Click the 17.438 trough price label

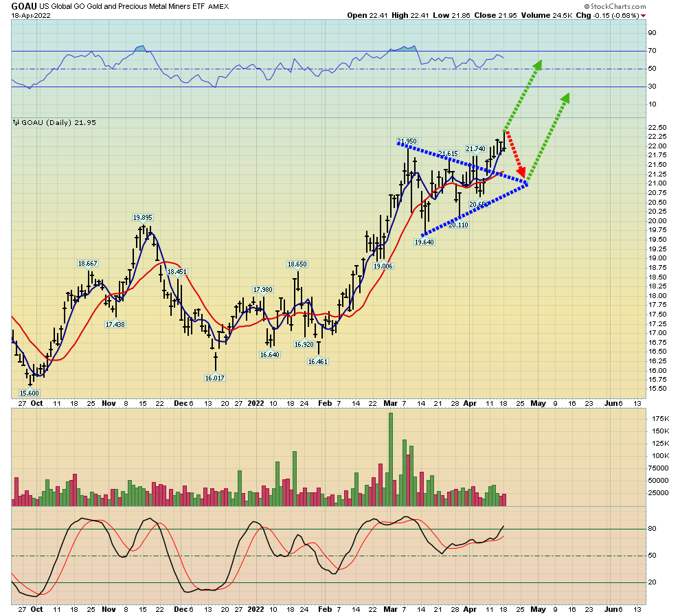(115, 324)
